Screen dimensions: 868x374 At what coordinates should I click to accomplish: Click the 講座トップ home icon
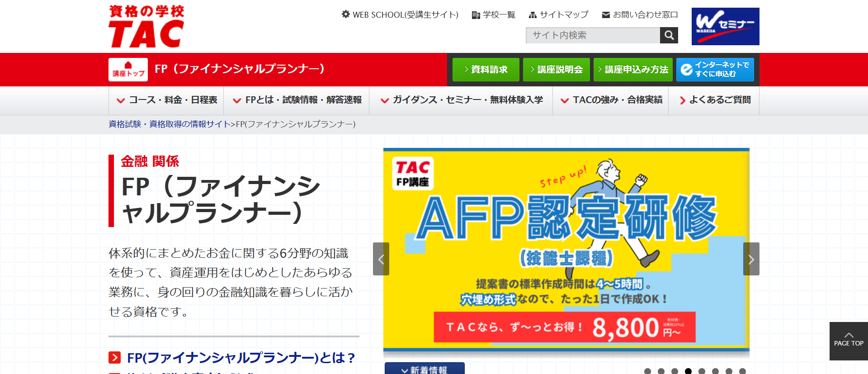(x=128, y=70)
